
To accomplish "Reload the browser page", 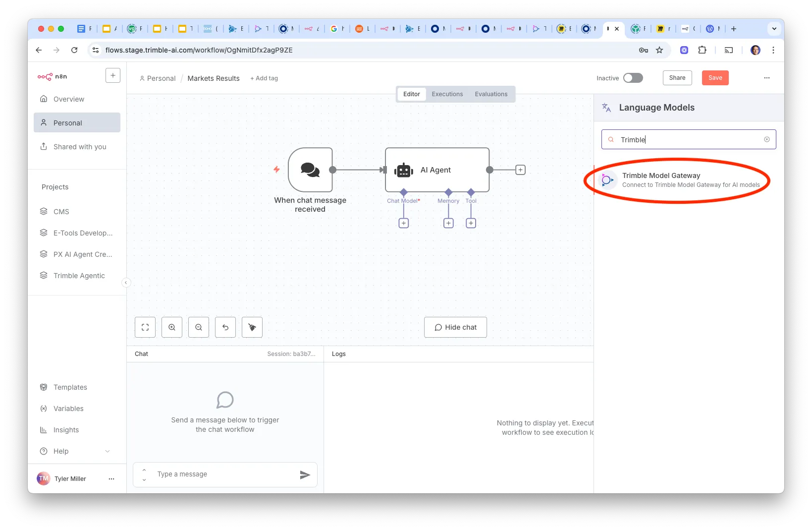I will click(74, 50).
